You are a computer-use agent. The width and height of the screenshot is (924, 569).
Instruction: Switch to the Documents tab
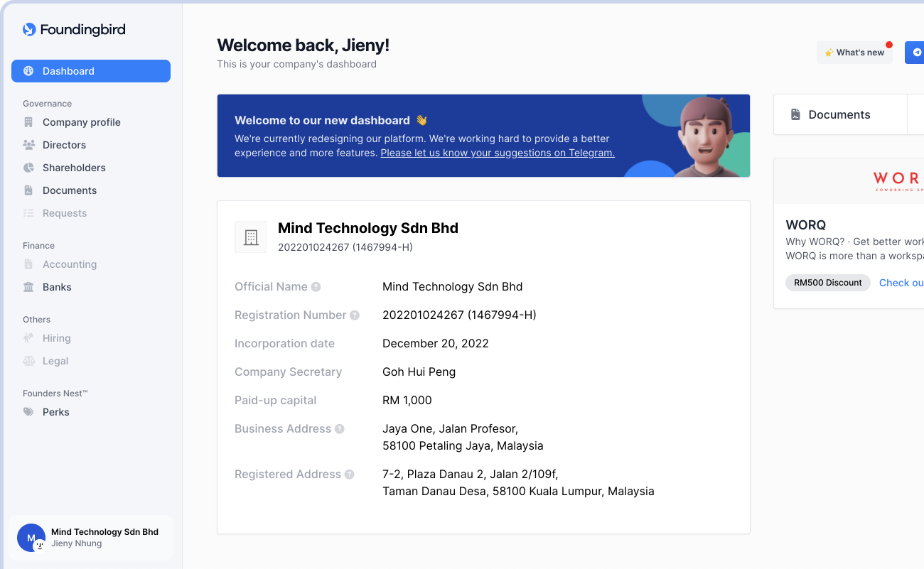click(839, 114)
